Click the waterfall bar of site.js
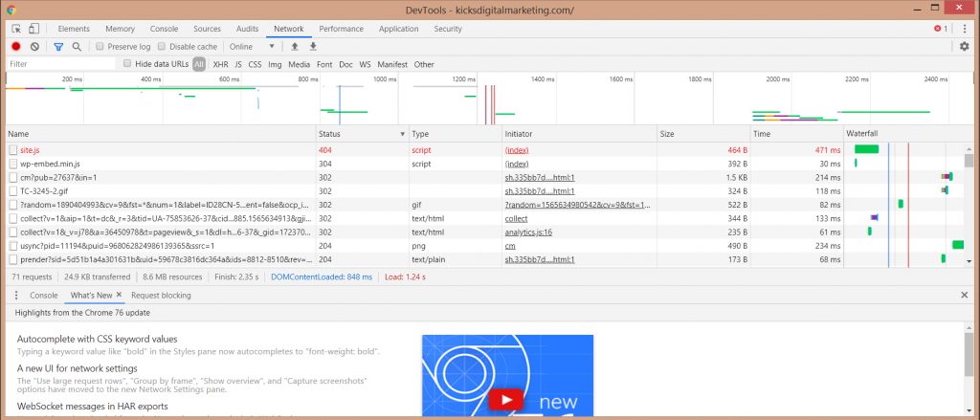980x420 pixels. point(866,149)
